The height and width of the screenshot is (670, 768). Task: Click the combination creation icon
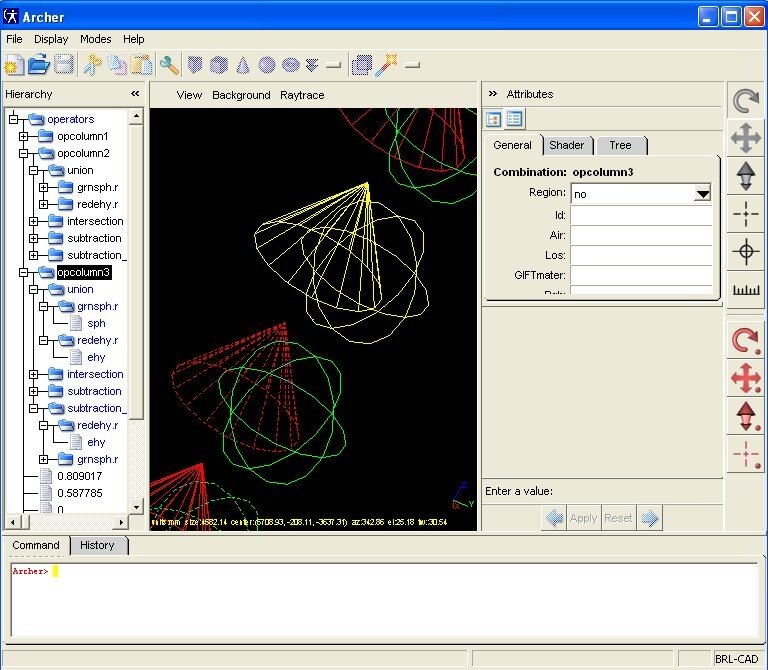pos(362,65)
